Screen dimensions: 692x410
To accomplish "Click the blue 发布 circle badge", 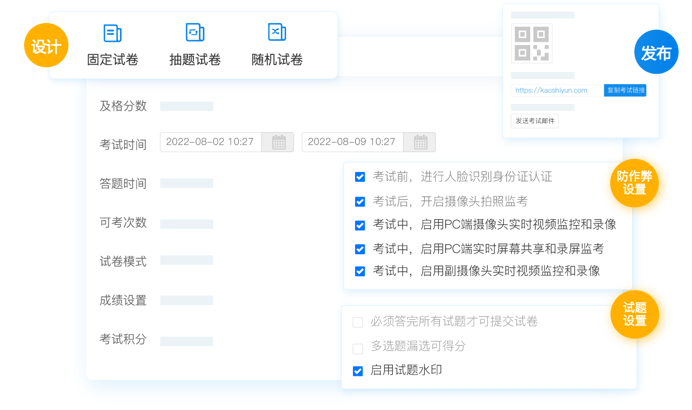I will pyautogui.click(x=656, y=53).
